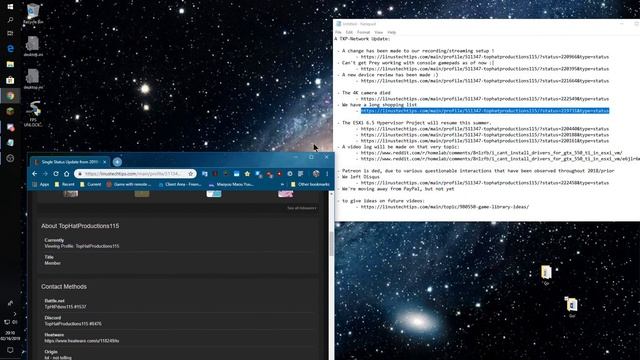Go back in the Chrome browser
Screen dimensions: 640x360
(35, 174)
